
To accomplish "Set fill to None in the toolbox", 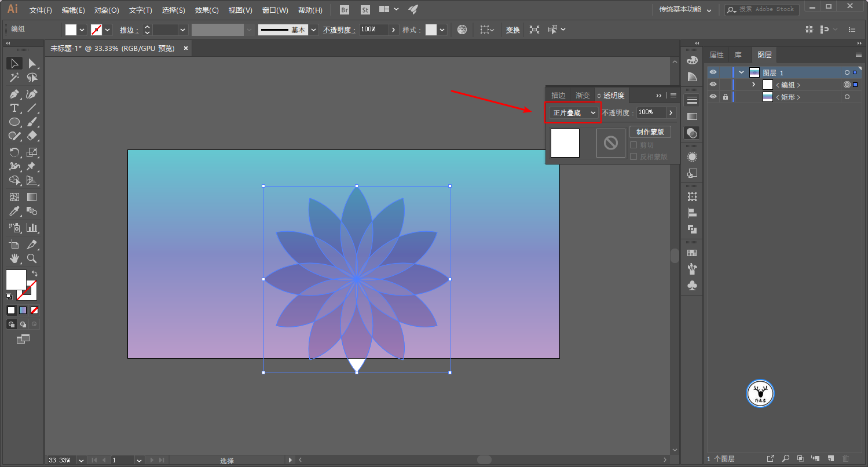I will tap(35, 311).
